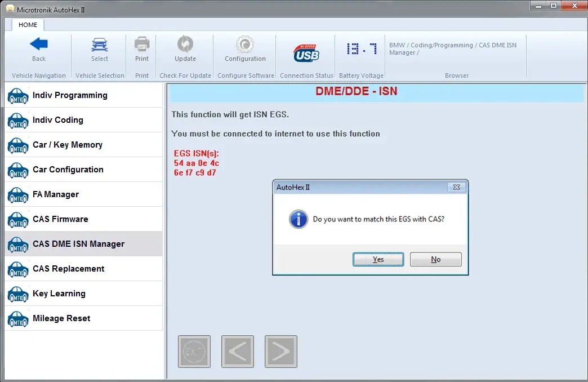Click the Print printer icon
588x382 pixels.
142,45
